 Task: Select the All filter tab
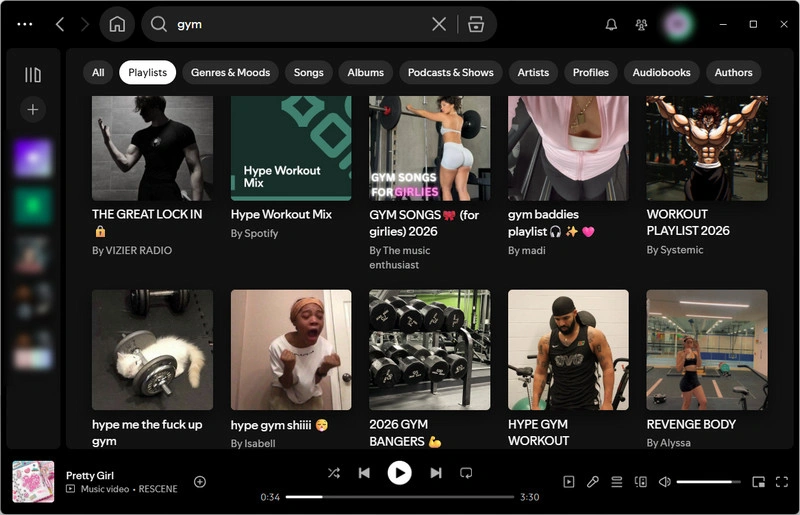click(98, 72)
